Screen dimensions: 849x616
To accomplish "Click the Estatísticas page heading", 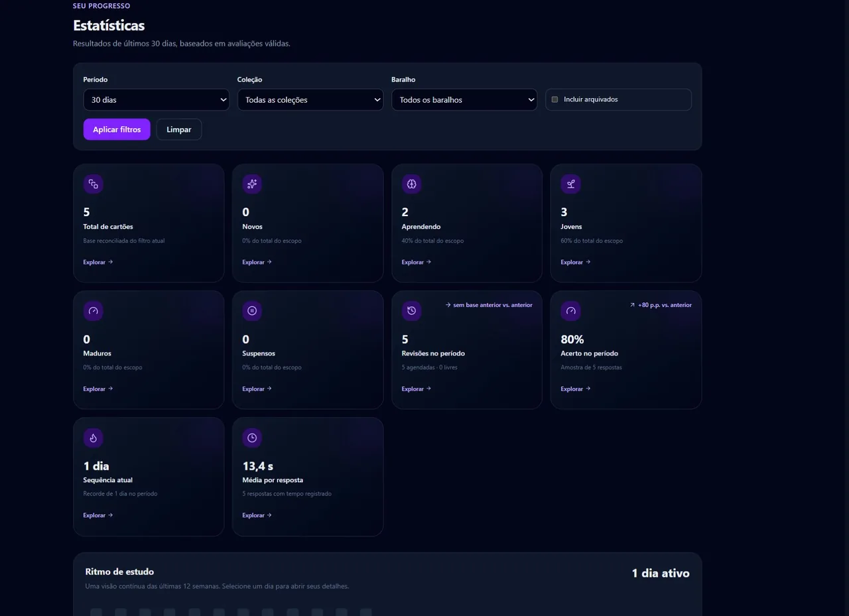I will [x=109, y=25].
